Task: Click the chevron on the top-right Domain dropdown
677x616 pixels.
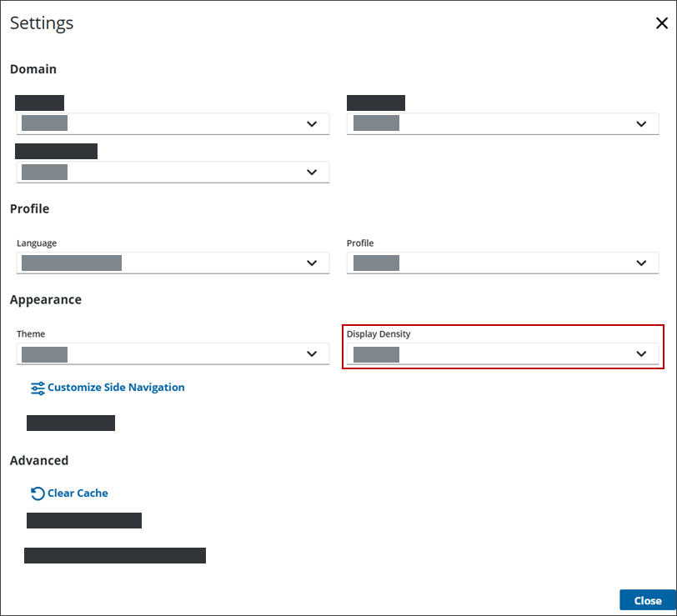Action: (x=641, y=124)
